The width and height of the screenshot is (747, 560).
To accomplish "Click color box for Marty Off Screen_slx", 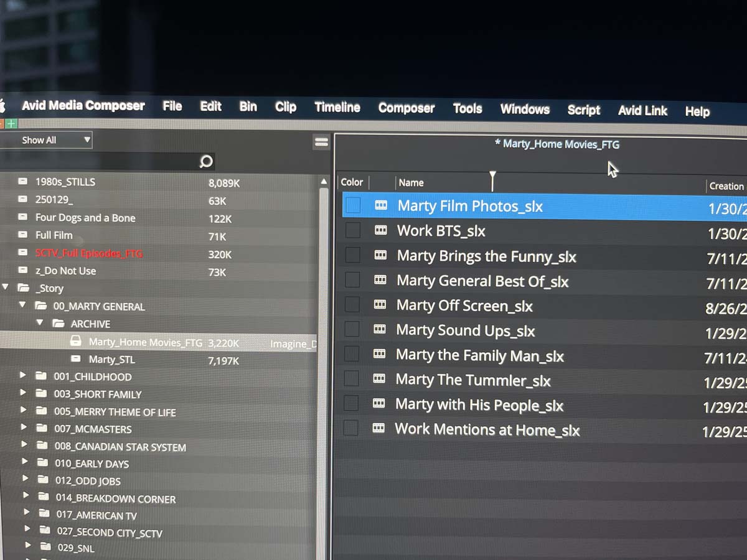I will [x=352, y=304].
